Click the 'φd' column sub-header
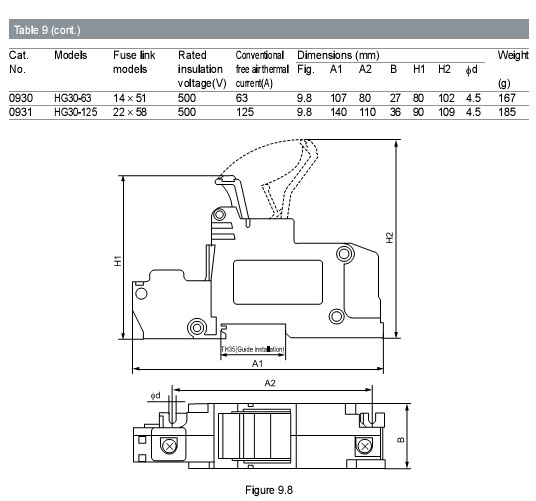 [471, 70]
